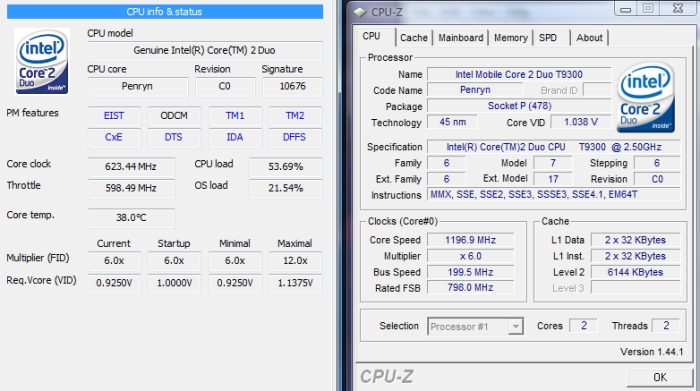
Task: Show the About tab
Action: pyautogui.click(x=589, y=38)
